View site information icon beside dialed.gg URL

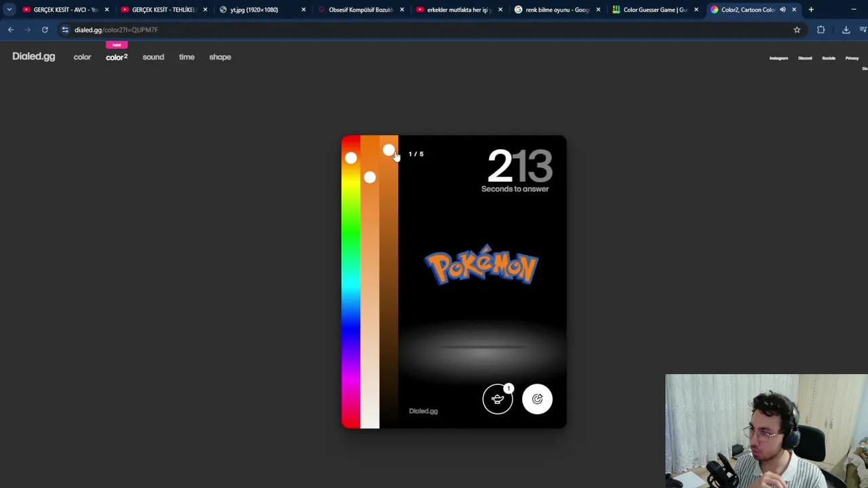(65, 30)
